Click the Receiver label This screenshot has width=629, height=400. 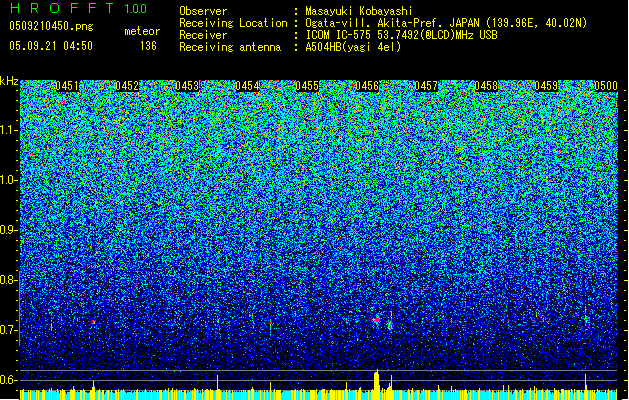pyautogui.click(x=203, y=35)
